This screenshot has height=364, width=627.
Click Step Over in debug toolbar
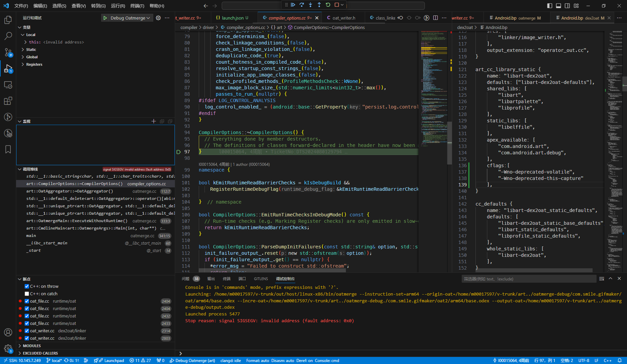tap(301, 5)
